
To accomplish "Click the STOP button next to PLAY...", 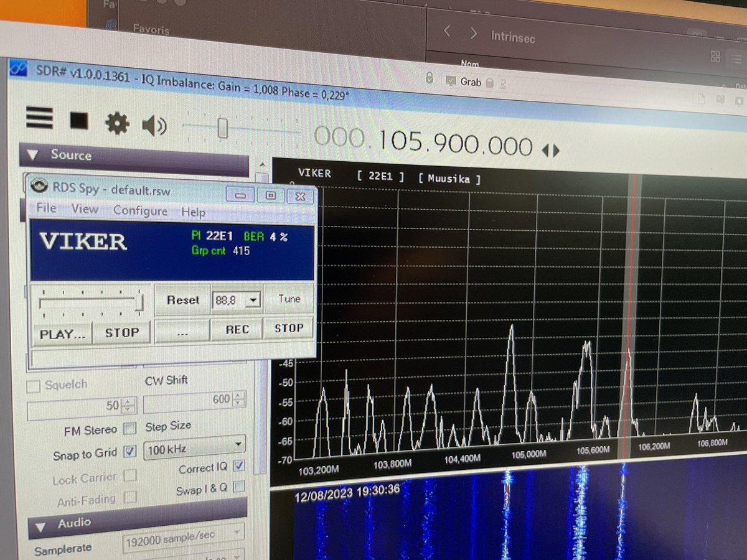I will pos(122,333).
